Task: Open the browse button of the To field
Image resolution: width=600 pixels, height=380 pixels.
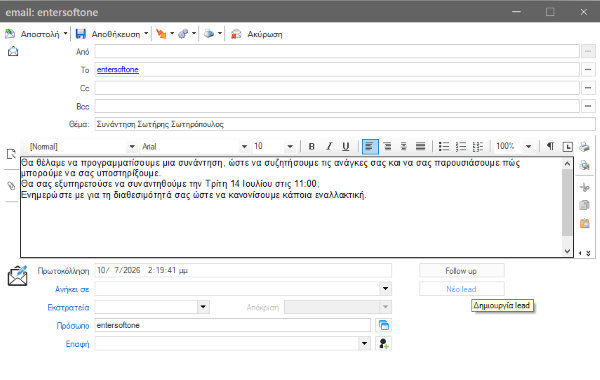Action: point(588,70)
